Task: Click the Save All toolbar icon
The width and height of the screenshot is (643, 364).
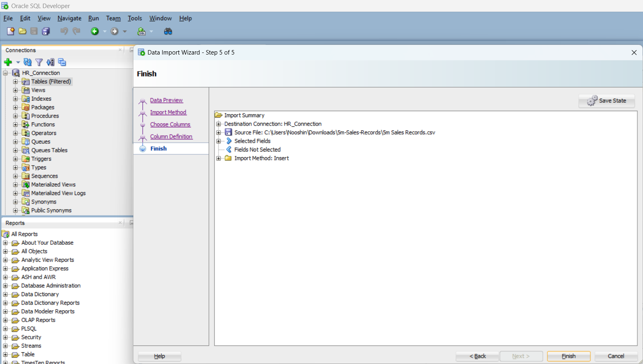Action: (x=46, y=31)
